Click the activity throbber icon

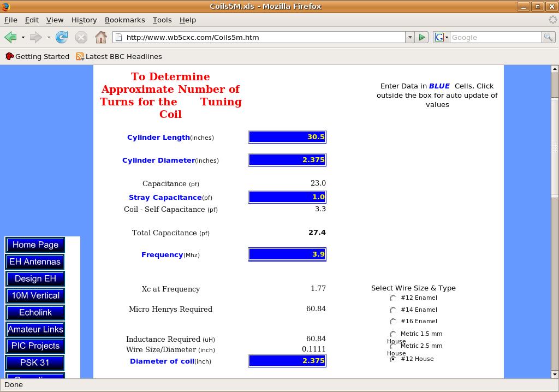click(552, 20)
